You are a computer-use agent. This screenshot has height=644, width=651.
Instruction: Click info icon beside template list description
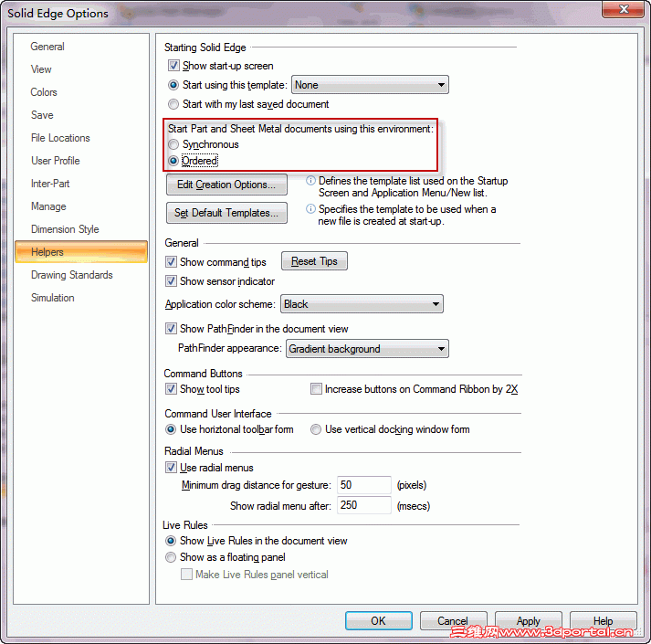(x=310, y=181)
